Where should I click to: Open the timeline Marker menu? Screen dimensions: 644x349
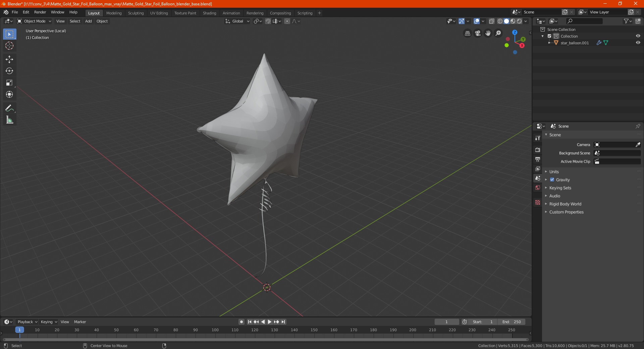pyautogui.click(x=80, y=322)
